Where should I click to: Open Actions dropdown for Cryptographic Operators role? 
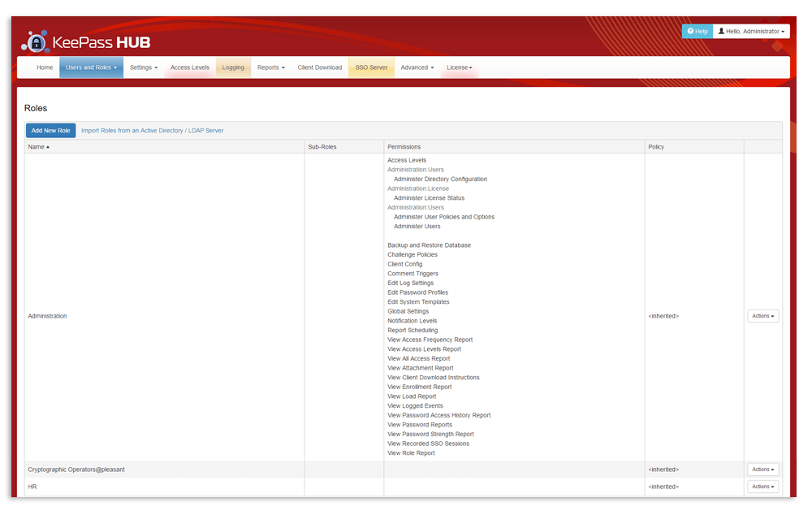[x=762, y=470]
